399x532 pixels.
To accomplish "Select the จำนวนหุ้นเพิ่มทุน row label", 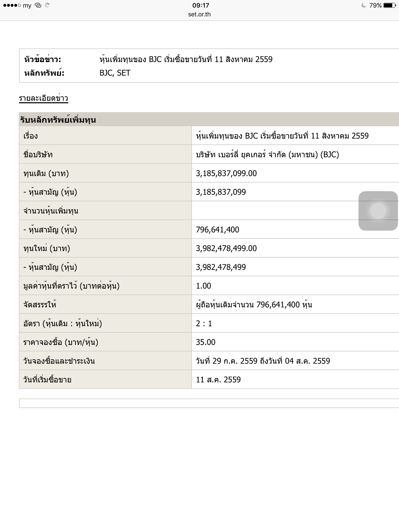I will [51, 211].
